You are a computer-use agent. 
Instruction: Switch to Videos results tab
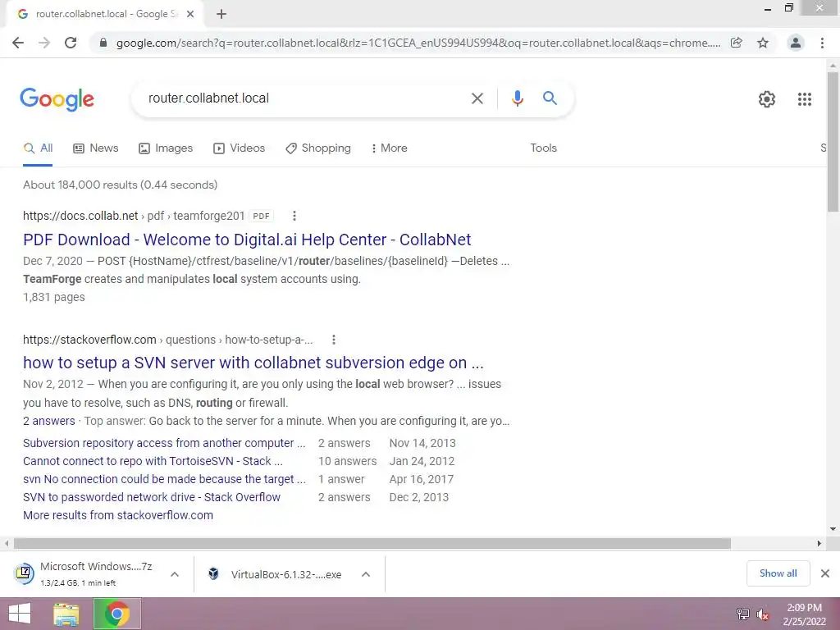pyautogui.click(x=239, y=148)
